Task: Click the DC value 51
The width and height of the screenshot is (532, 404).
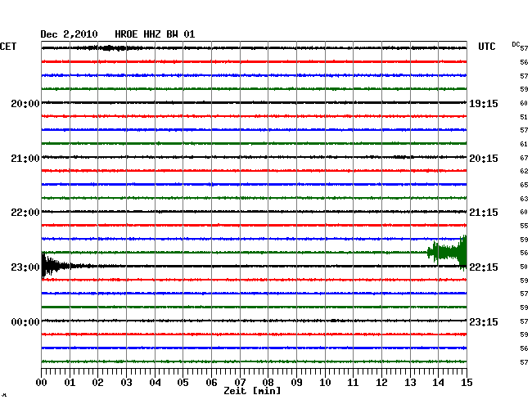Action: (x=524, y=117)
